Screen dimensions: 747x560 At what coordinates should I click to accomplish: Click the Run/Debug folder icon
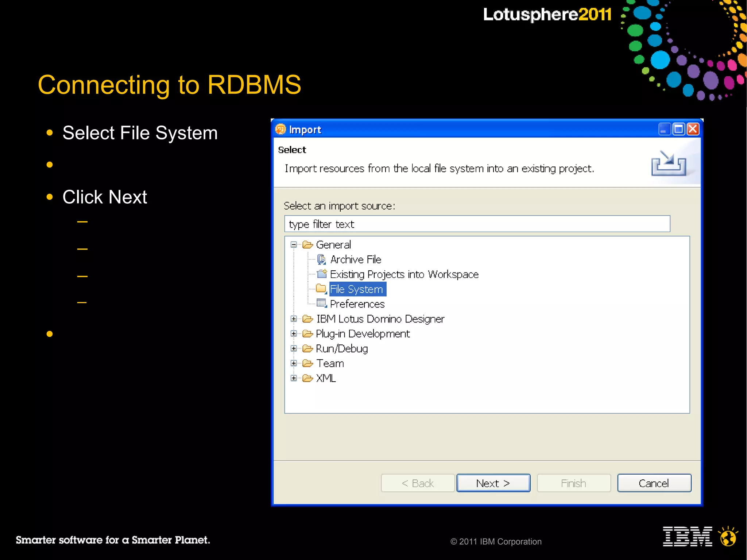click(308, 348)
